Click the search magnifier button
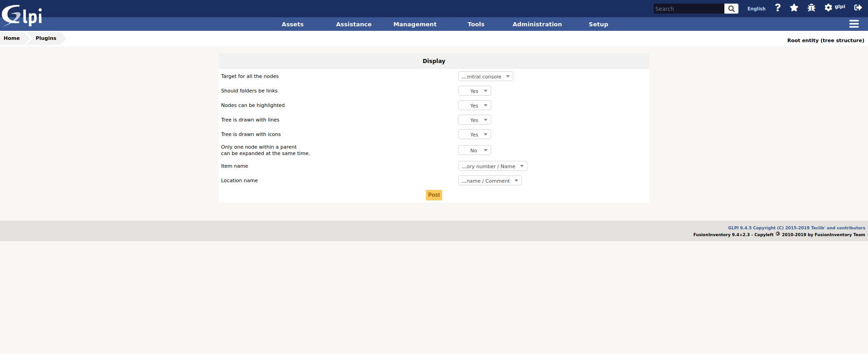 [731, 9]
